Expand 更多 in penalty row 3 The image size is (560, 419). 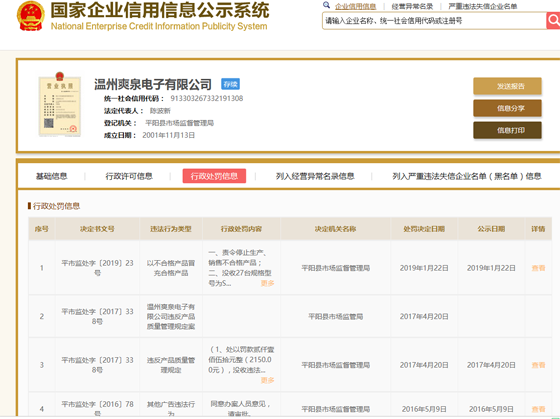pyautogui.click(x=268, y=380)
